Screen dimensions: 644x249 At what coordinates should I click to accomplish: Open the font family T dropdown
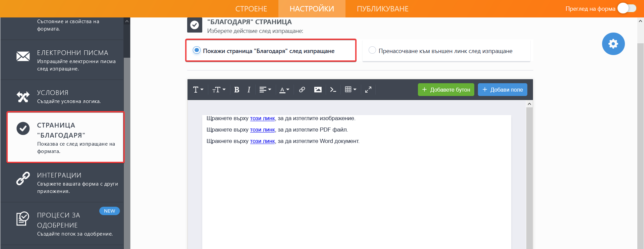point(198,90)
